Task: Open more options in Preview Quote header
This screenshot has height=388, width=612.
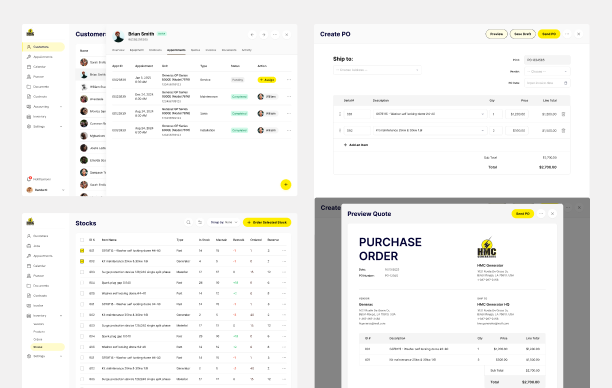Action: 541,214
